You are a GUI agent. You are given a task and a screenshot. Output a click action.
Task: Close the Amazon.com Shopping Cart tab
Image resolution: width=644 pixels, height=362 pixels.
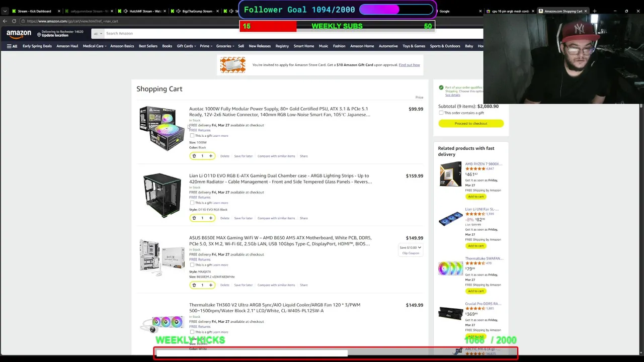[x=586, y=11]
